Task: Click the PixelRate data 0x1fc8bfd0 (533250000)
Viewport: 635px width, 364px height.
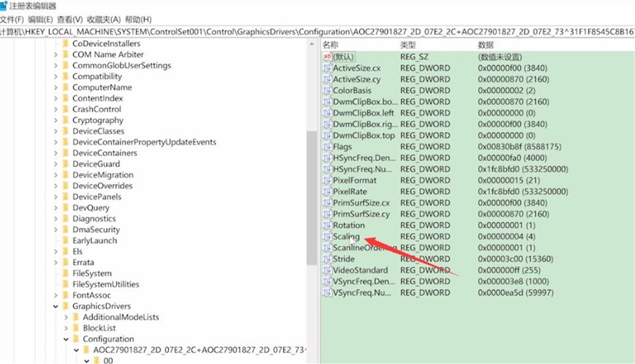Action: (523, 192)
